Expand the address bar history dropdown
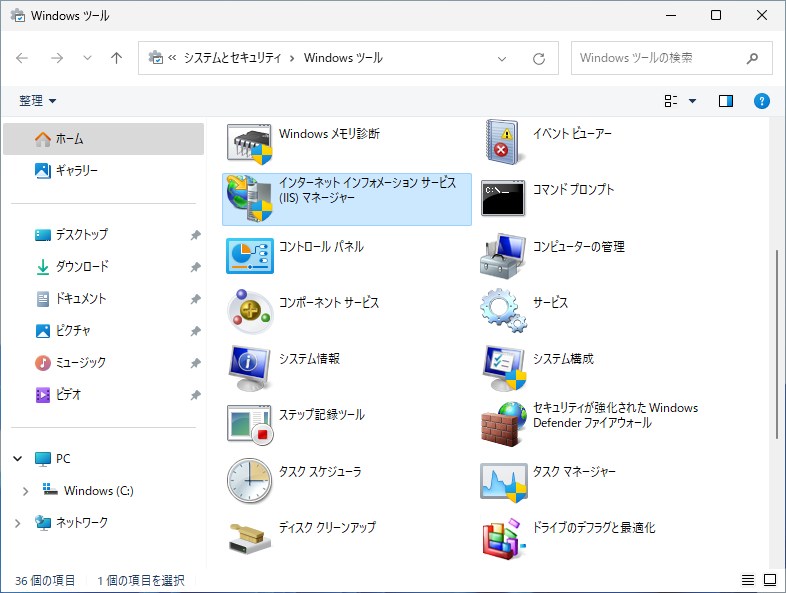Image resolution: width=786 pixels, height=593 pixels. point(502,59)
